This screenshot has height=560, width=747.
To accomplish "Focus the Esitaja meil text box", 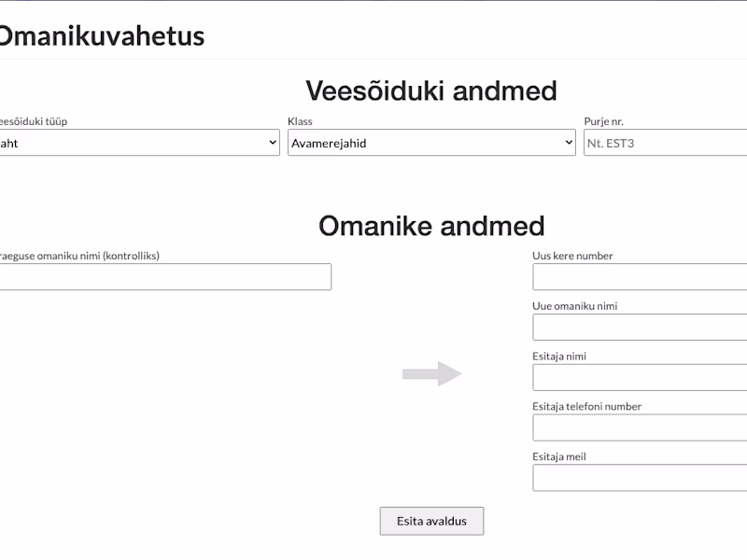I will click(x=640, y=478).
